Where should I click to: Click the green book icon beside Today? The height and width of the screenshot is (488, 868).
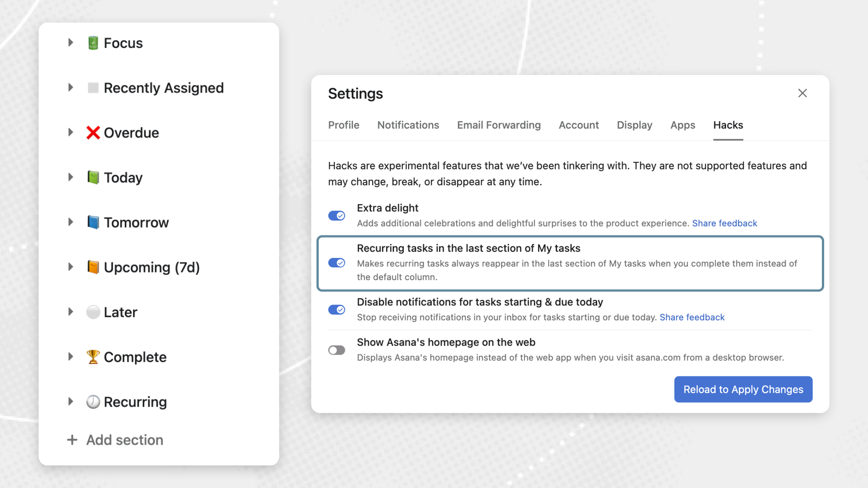[x=94, y=177]
